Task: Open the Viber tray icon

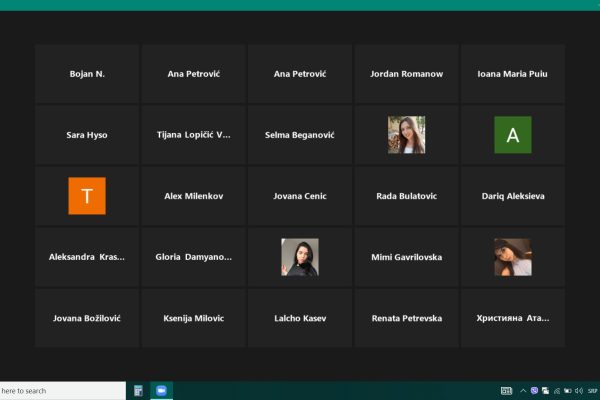Action: (534, 390)
